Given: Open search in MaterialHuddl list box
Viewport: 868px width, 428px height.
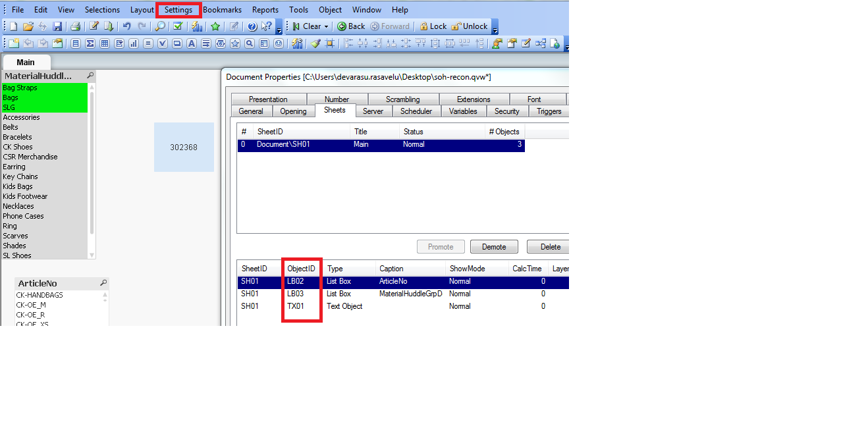Looking at the screenshot, I should (90, 76).
